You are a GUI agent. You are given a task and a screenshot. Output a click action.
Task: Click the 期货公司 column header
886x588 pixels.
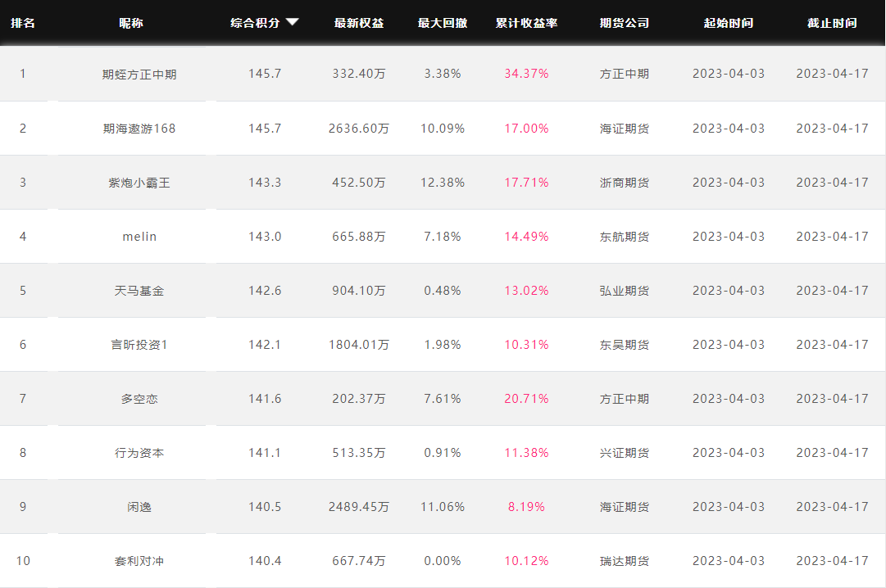(x=625, y=23)
